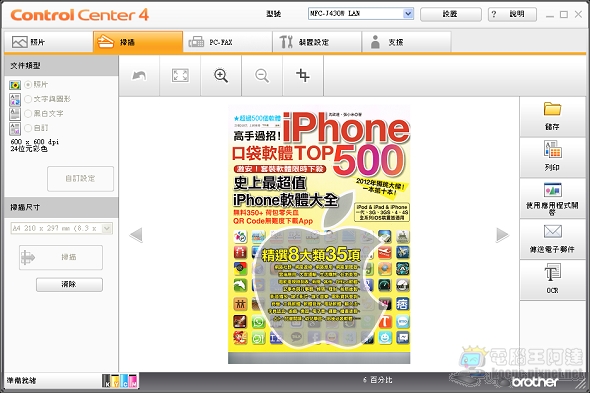Click the Scan Size (掃描尺寸) header

coord(25,207)
